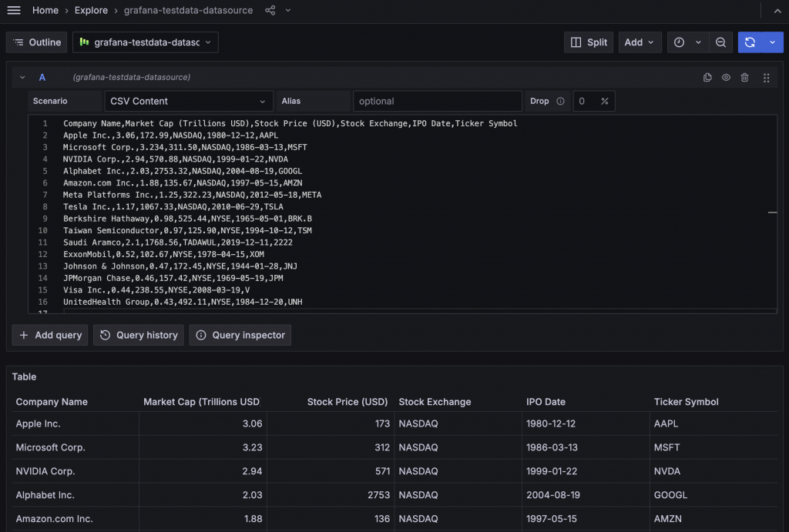Screen dimensions: 789x532
Task: Sort by Stock Exchange column header
Action: (435, 402)
